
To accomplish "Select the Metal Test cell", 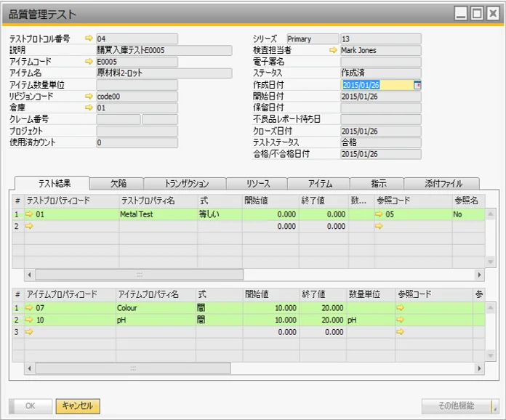I will click(x=158, y=214).
